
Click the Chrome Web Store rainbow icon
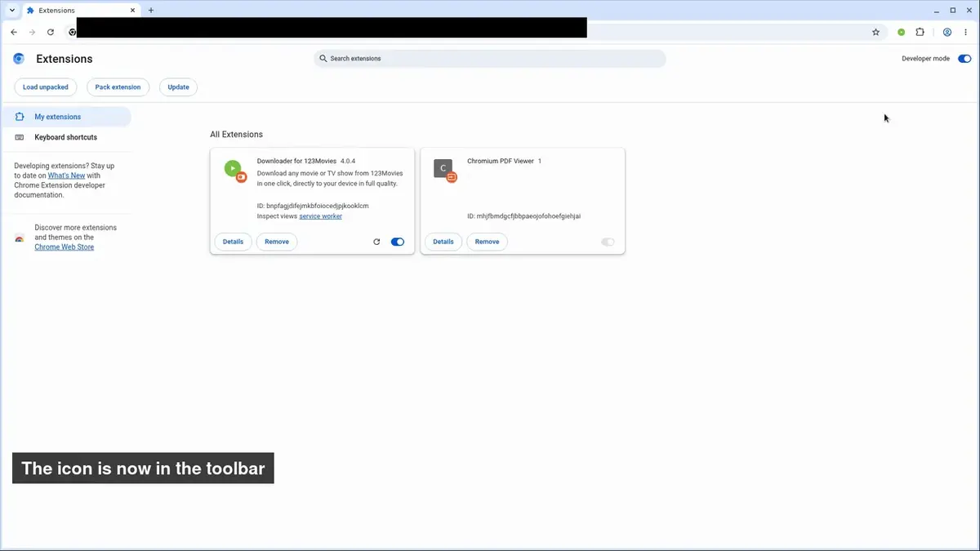pos(20,238)
